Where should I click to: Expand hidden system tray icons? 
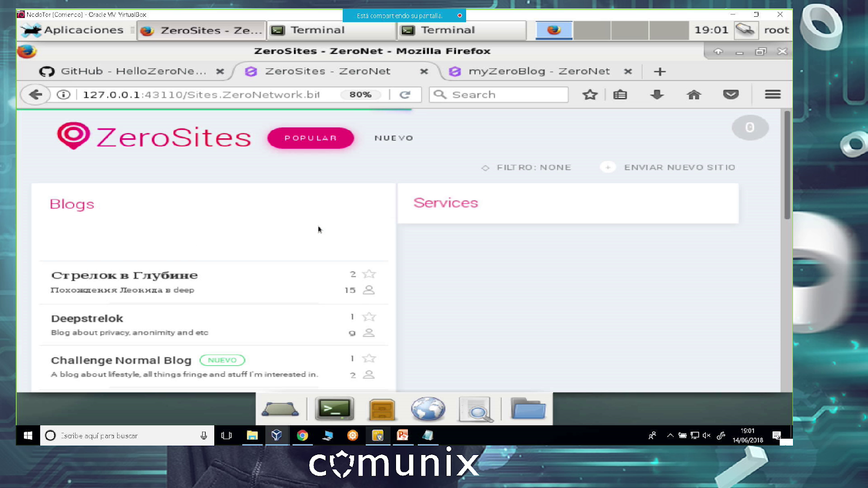pos(670,435)
